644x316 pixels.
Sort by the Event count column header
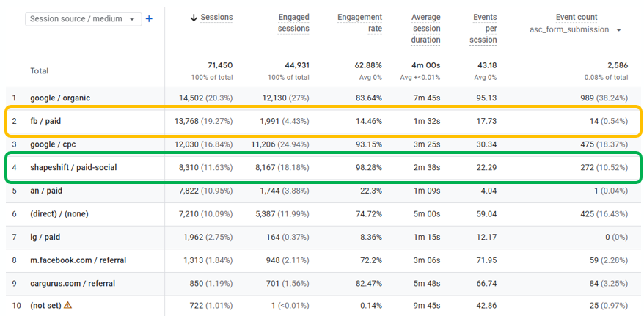coord(577,18)
